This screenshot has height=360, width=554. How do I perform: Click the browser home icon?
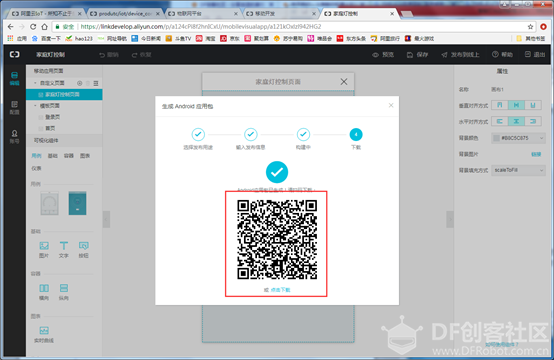pyautogui.click(x=44, y=27)
